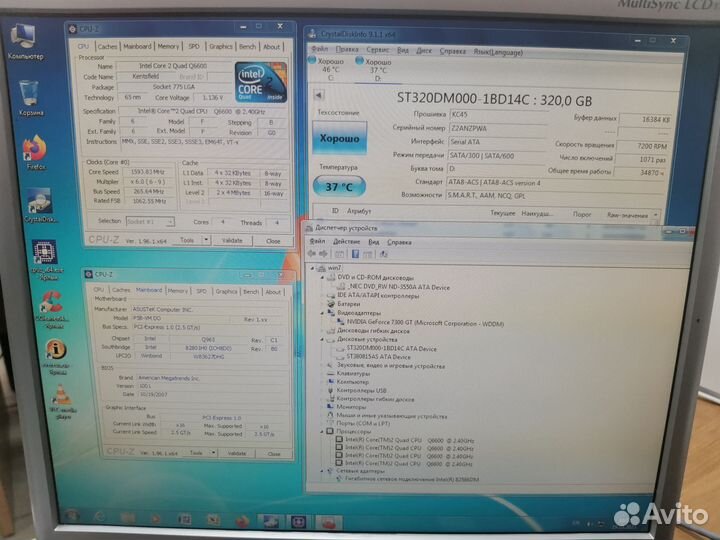Viewport: 720px width, 540px height.
Task: Select _NEC DVD_RW ND-3550A ATA Device
Action: 399,287
